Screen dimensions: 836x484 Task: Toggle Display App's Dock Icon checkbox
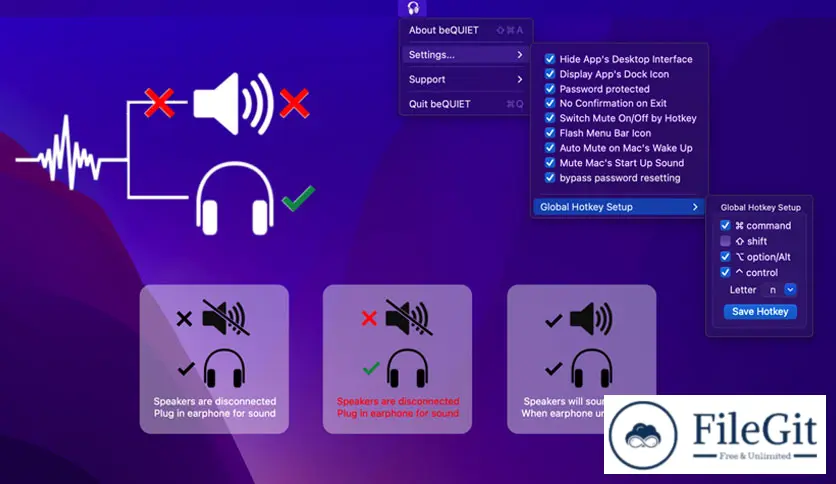(550, 74)
